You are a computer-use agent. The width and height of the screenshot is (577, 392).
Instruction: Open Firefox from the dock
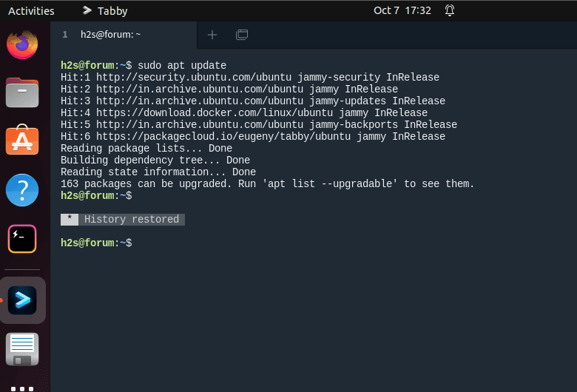[22, 44]
